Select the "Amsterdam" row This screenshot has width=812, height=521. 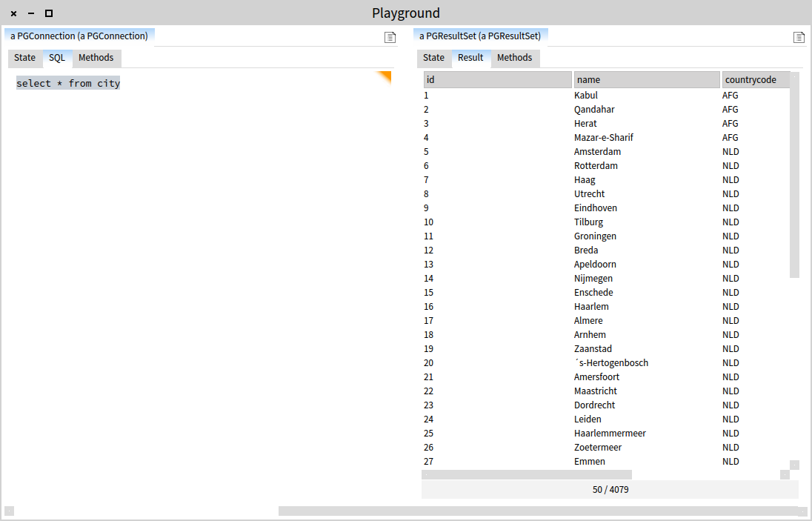pyautogui.click(x=606, y=152)
